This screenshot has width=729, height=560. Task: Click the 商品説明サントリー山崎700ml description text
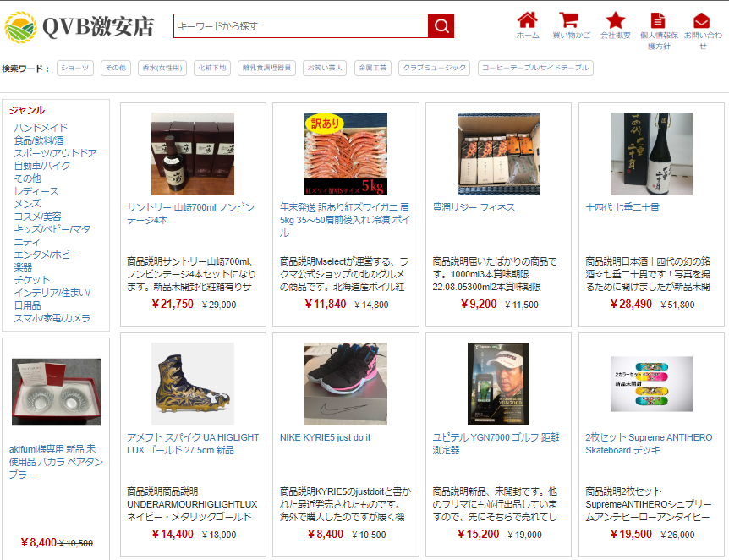click(x=191, y=274)
